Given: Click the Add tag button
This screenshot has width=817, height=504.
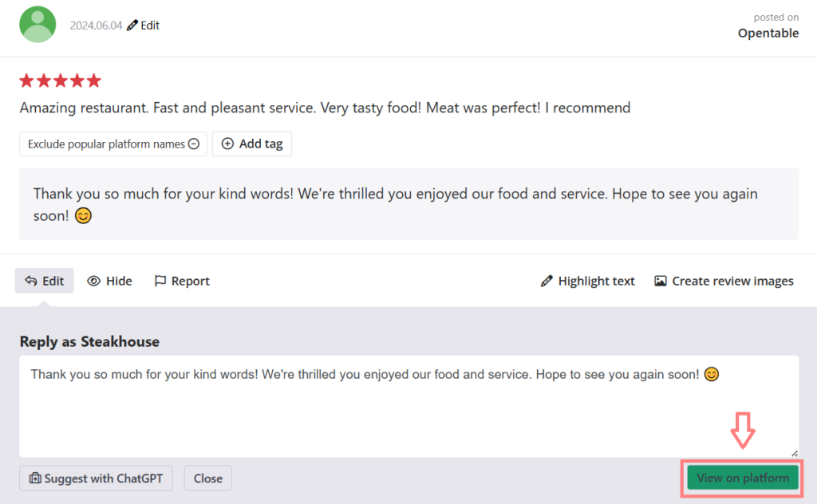Looking at the screenshot, I should click(x=252, y=144).
